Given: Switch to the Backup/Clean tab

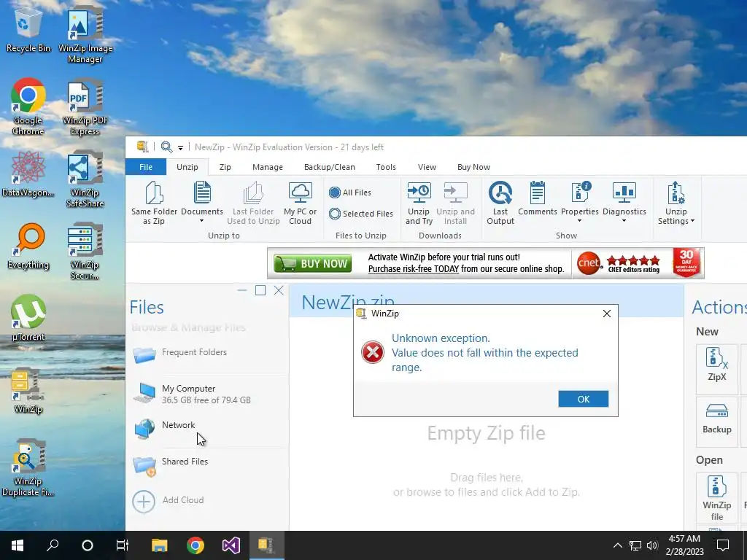Looking at the screenshot, I should click(x=330, y=167).
